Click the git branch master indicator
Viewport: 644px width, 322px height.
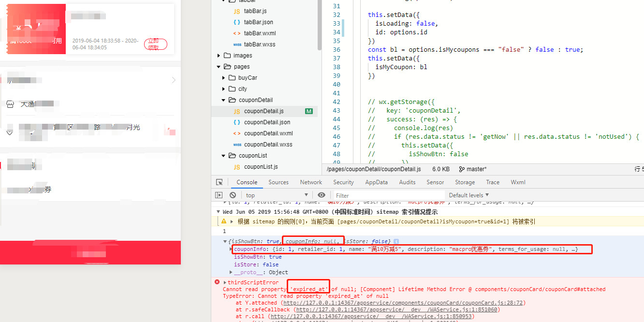pos(473,169)
